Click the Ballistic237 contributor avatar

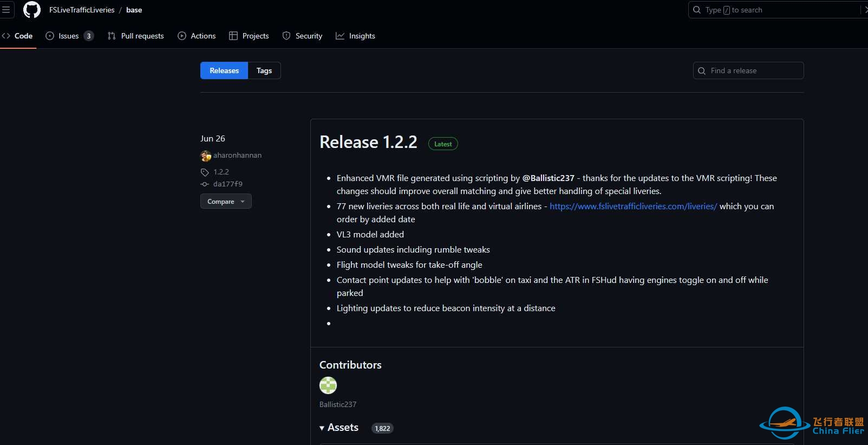click(x=328, y=385)
